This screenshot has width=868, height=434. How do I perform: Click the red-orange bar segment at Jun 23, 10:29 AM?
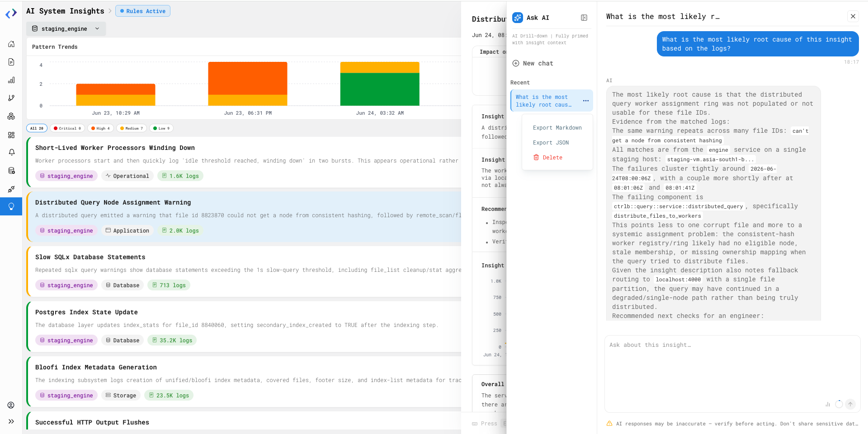(116, 89)
